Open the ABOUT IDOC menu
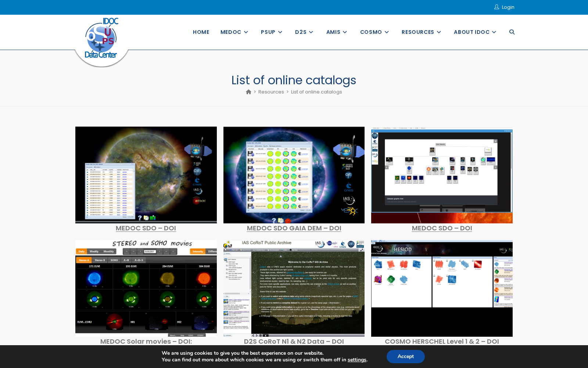This screenshot has height=368, width=588. tap(472, 32)
